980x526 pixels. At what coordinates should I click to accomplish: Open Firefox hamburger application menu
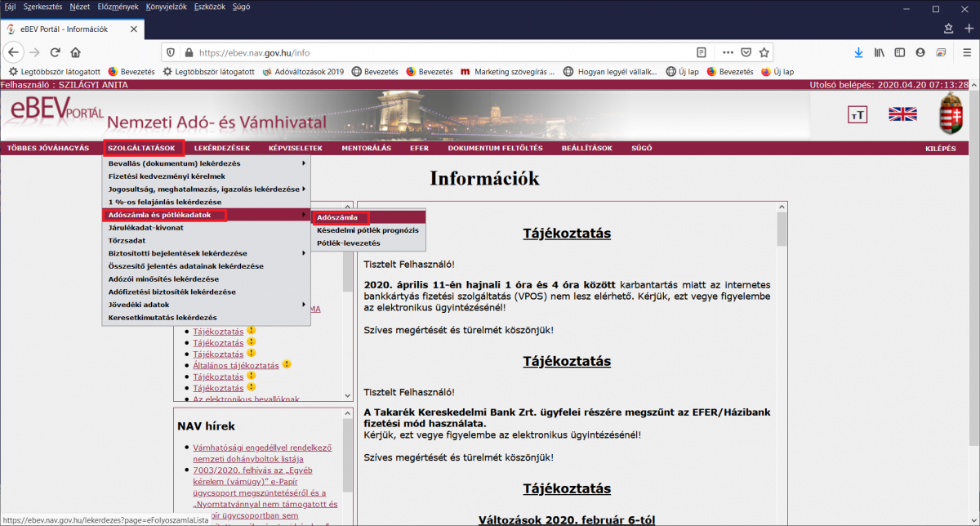[x=966, y=51]
